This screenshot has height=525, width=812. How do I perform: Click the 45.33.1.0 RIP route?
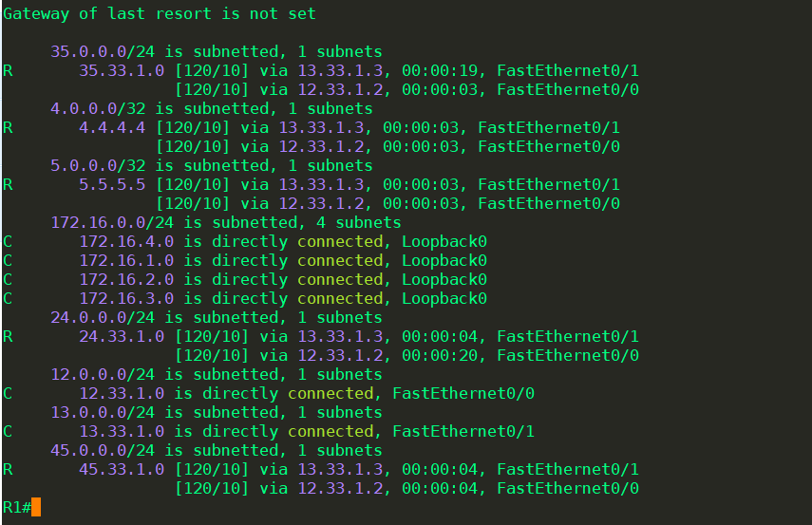tap(122, 469)
